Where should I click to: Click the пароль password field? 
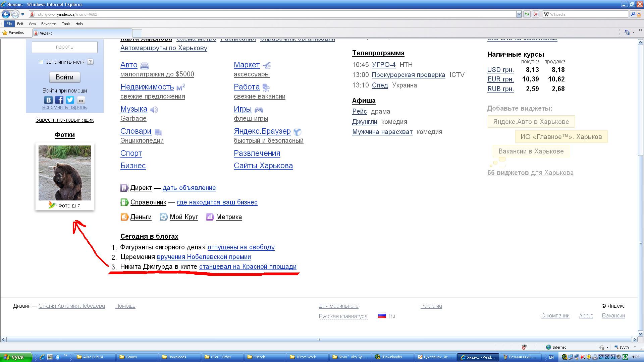click(x=64, y=47)
